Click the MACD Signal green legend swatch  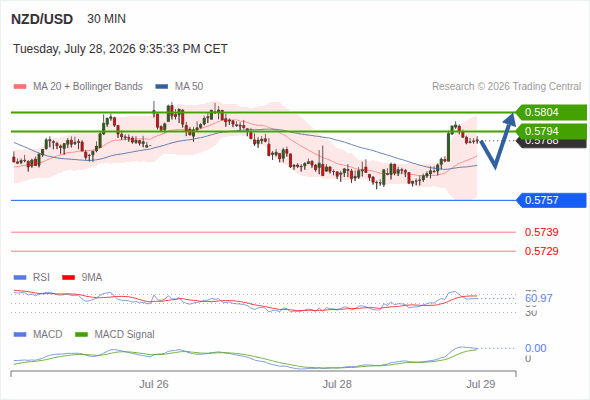pos(81,335)
